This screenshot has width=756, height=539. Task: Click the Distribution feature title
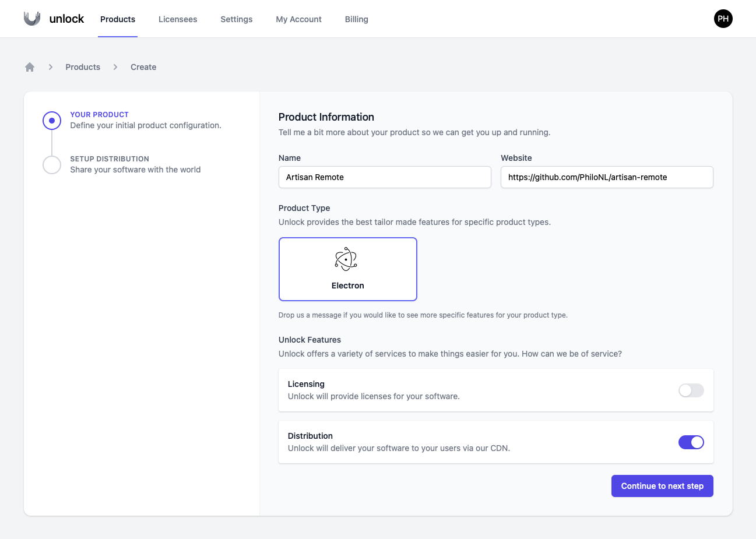pyautogui.click(x=310, y=436)
